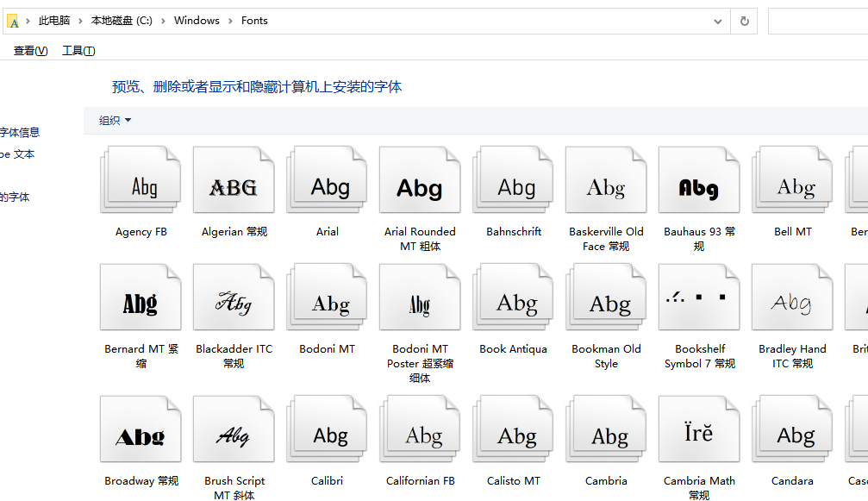Select Bodoni MT Poster 超紧缩细体 icon

click(420, 297)
